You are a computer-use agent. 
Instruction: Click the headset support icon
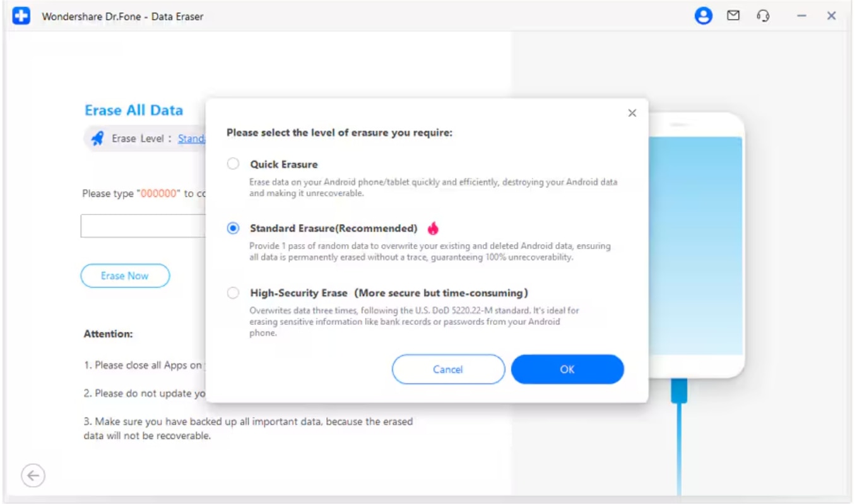click(x=763, y=16)
